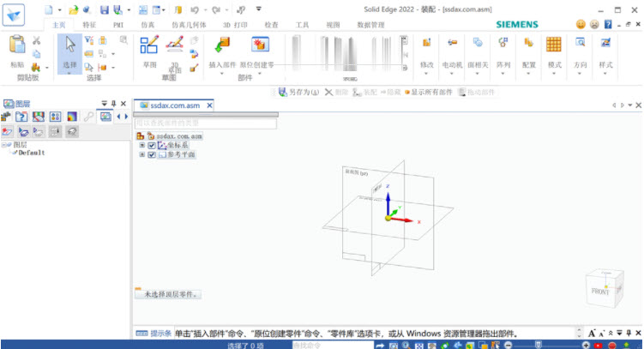The width and height of the screenshot is (644, 349).
Task: Click the zoom plus icon in status bar
Action: click(586, 345)
